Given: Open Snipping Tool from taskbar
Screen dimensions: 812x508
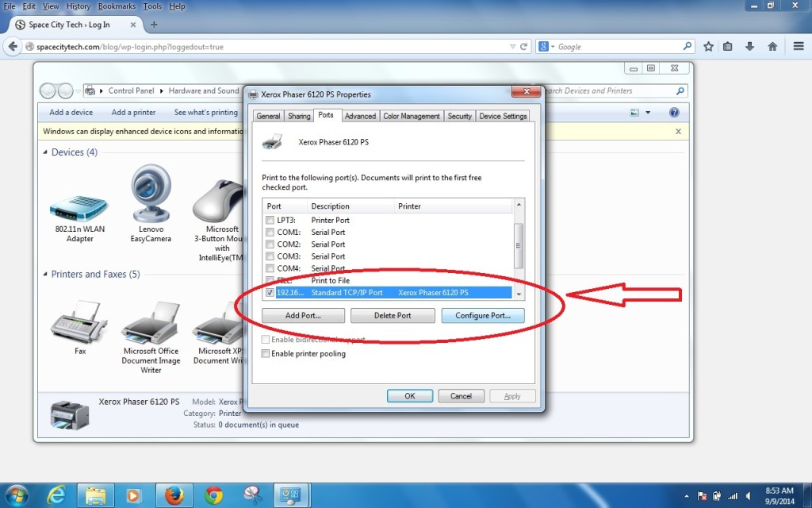Looking at the screenshot, I should [252, 495].
